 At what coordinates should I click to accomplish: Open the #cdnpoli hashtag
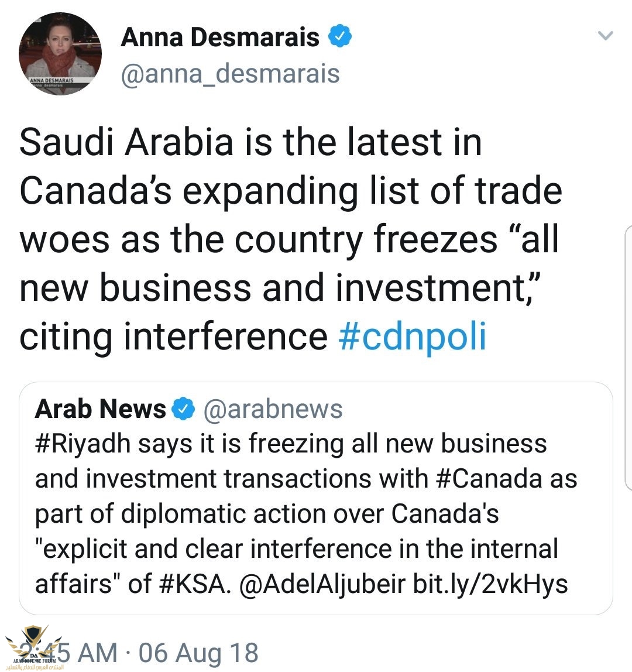pos(412,337)
